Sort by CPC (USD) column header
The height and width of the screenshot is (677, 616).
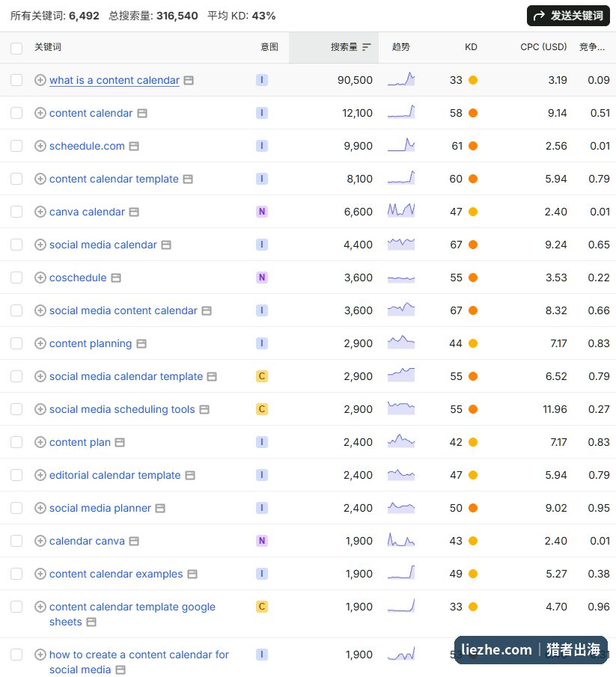(x=543, y=47)
